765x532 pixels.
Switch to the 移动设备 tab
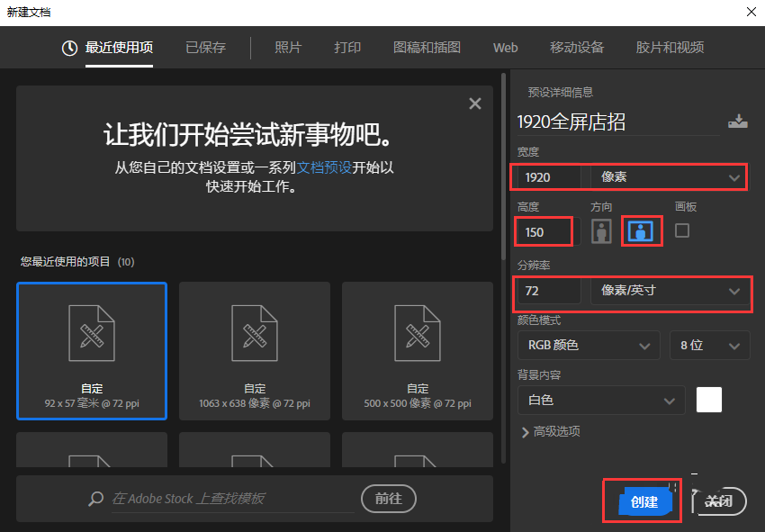577,48
